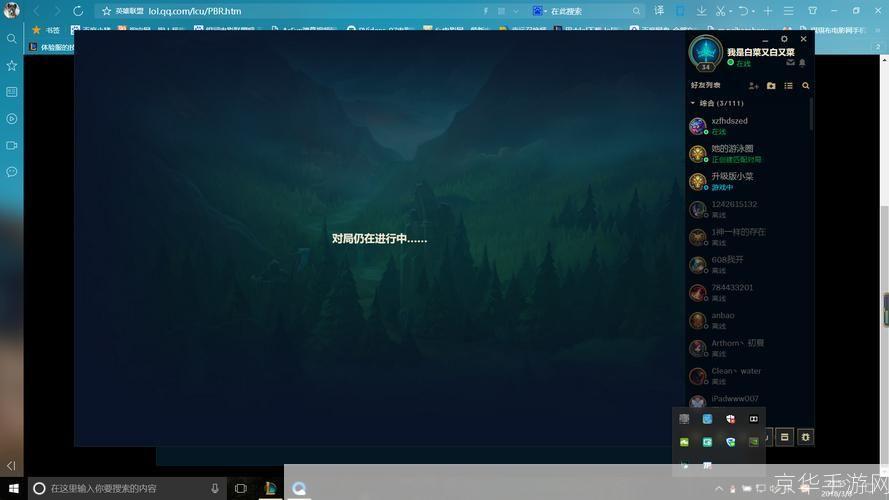Open Task View on taskbar

click(240, 488)
